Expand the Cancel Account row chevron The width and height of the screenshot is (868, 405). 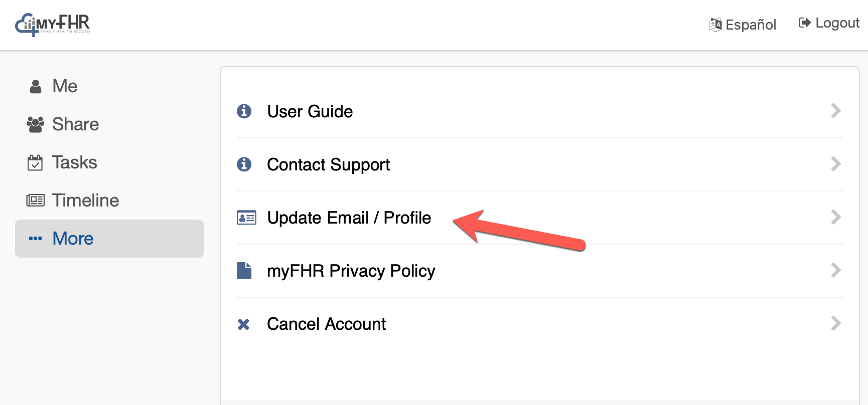pyautogui.click(x=835, y=323)
